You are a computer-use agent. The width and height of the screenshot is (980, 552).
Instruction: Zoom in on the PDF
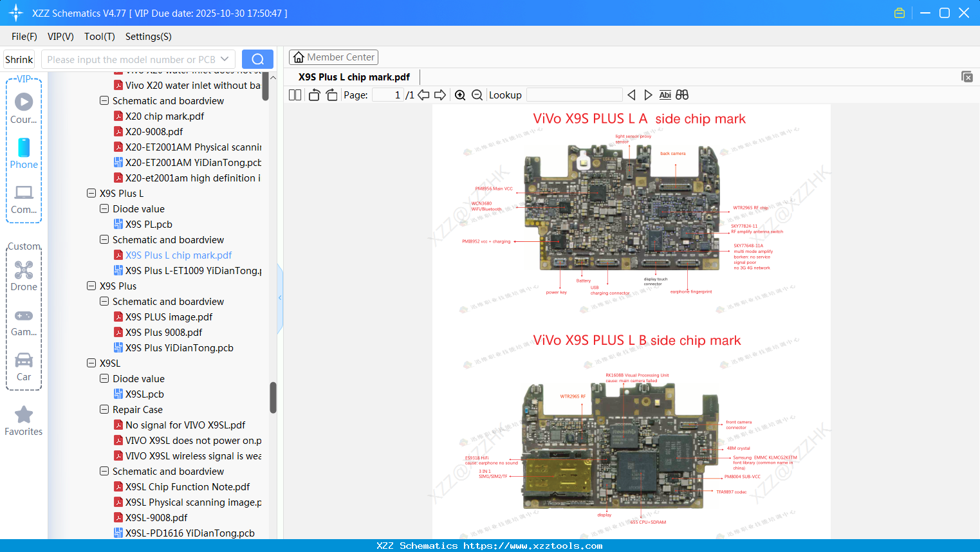tap(460, 95)
